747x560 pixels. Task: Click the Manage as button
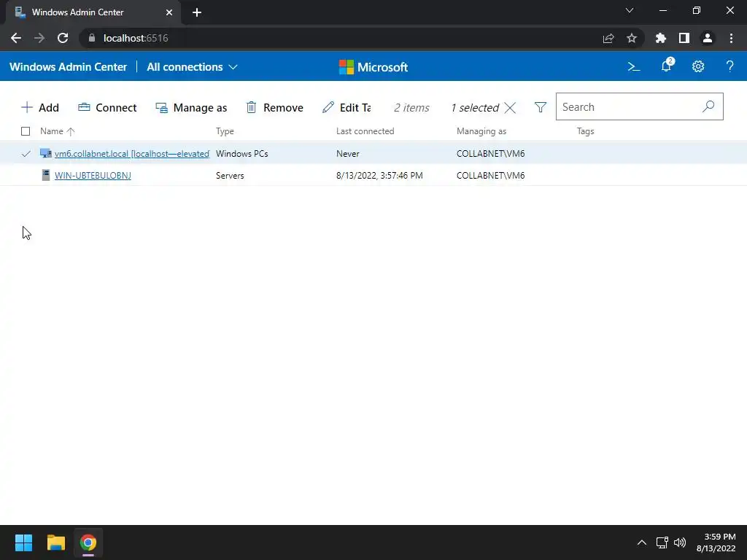click(x=191, y=108)
